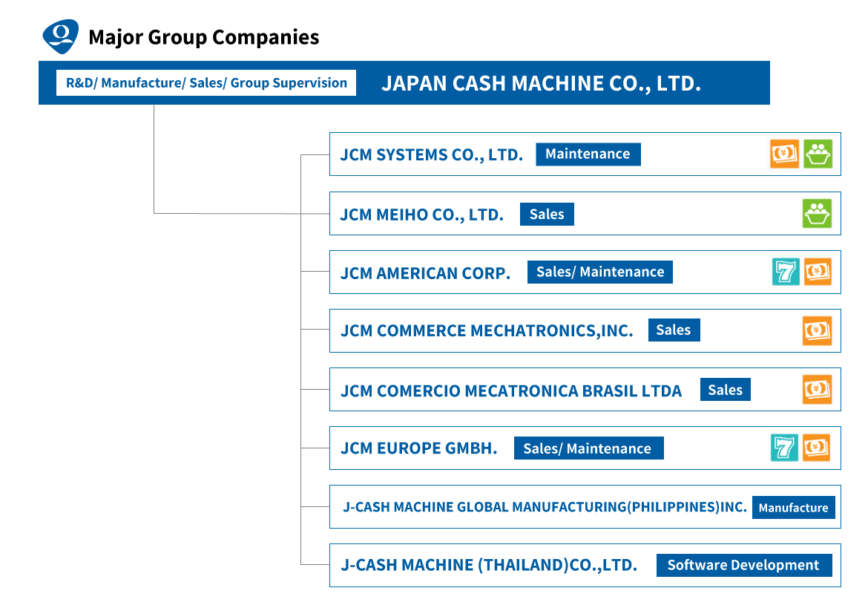Click the orange banknote icon in Comercio Mecatronica Brasil row
The width and height of the screenshot is (868, 611).
point(817,390)
